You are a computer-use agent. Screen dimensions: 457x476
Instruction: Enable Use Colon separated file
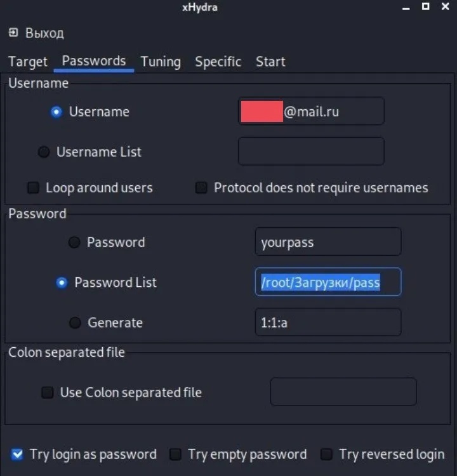(48, 393)
